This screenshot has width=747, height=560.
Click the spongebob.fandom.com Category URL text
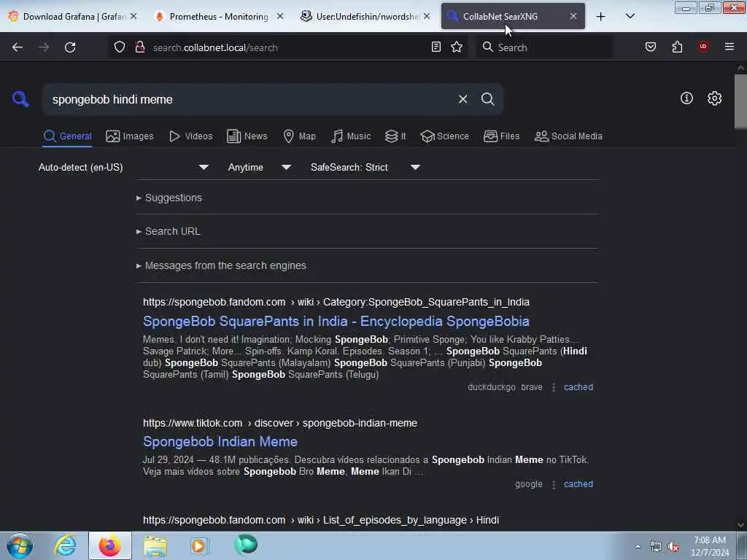point(336,302)
